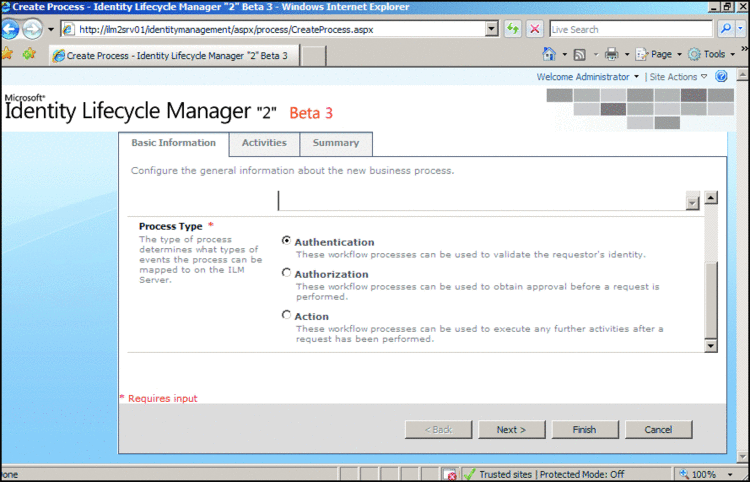Click the Next > button

coord(511,429)
